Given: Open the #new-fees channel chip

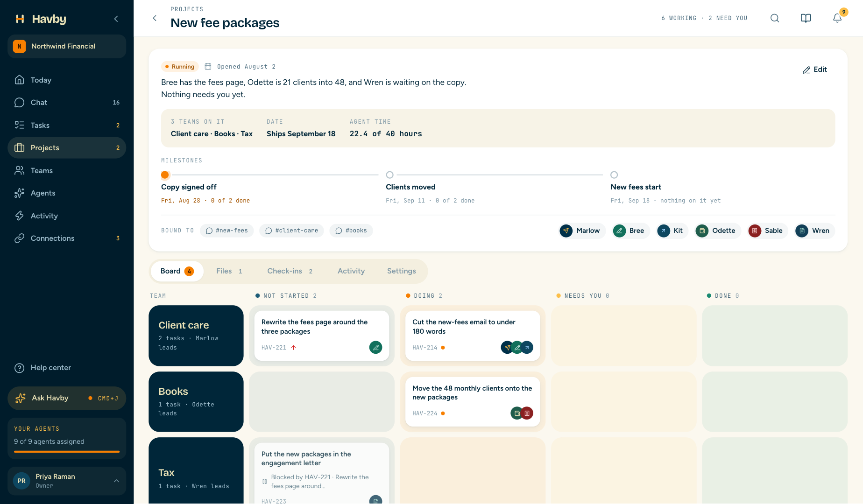Looking at the screenshot, I should pyautogui.click(x=227, y=231).
